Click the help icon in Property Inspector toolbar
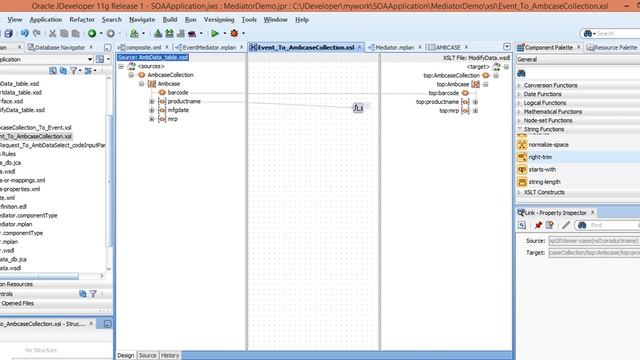Screen dimensions: 640x360 tap(550, 225)
